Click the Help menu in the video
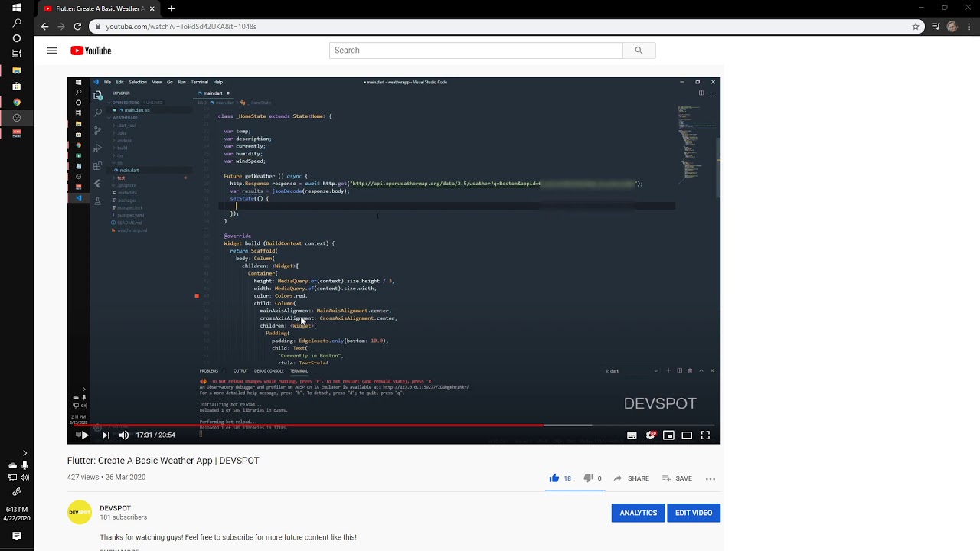980x551 pixels. 218,82
